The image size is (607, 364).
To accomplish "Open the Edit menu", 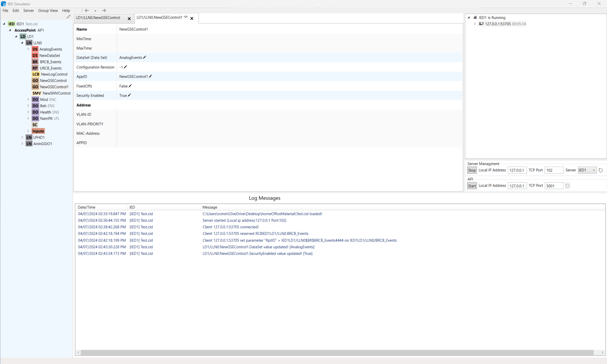I will [x=16, y=11].
